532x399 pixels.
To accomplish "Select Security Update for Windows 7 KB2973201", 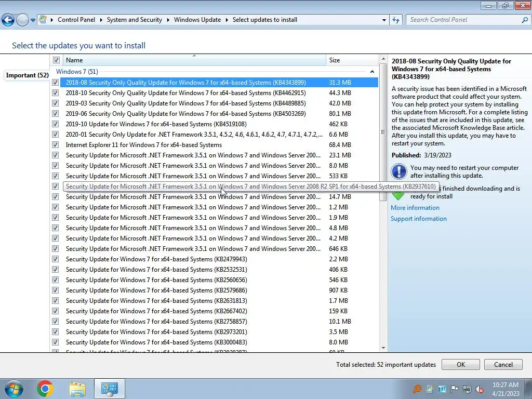I will pos(219,332).
